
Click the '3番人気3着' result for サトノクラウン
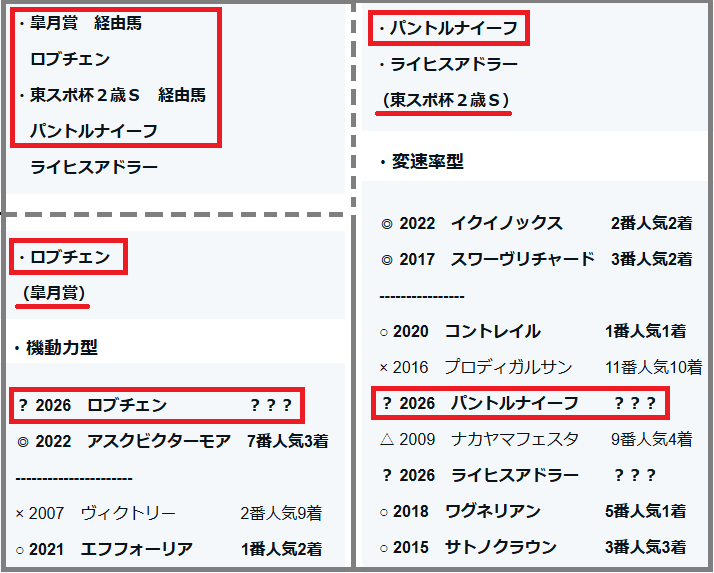coord(645,547)
